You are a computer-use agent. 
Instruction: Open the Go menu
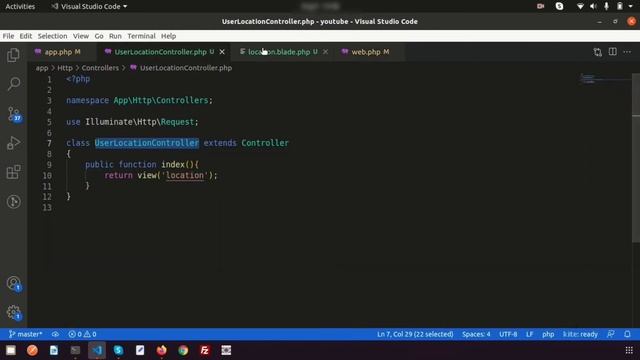(x=99, y=36)
